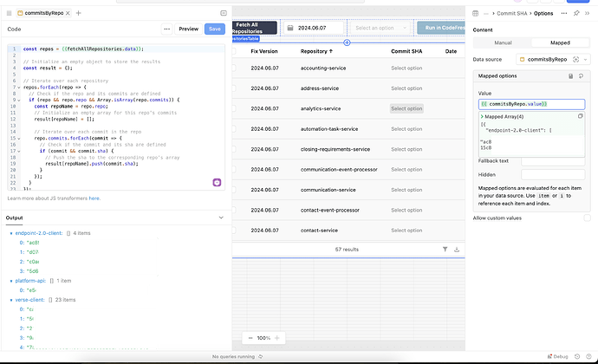Add a new code tab
598x364 pixels.
(79, 13)
